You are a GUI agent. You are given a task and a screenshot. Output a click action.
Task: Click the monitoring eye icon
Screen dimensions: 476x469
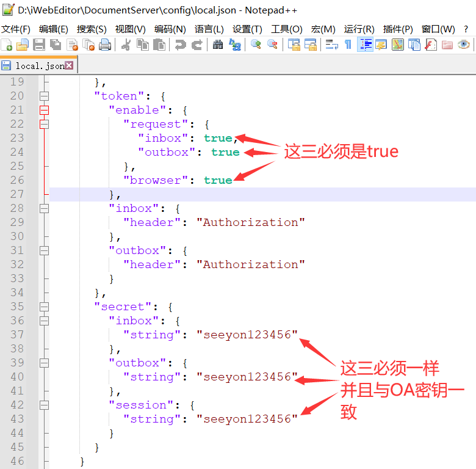[x=464, y=45]
